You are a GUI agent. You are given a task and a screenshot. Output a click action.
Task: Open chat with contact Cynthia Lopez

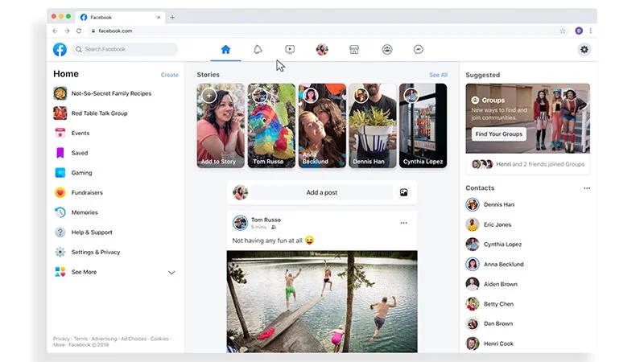coord(494,245)
